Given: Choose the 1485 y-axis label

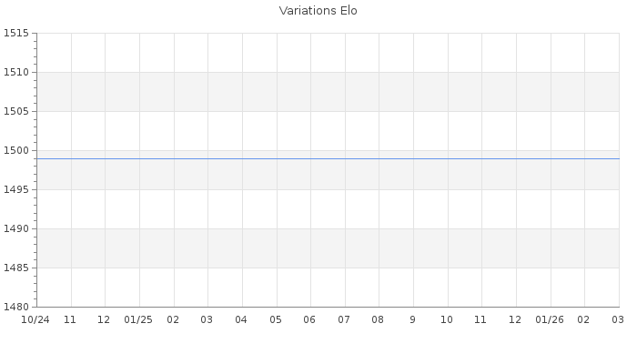Looking at the screenshot, I should (16, 268).
